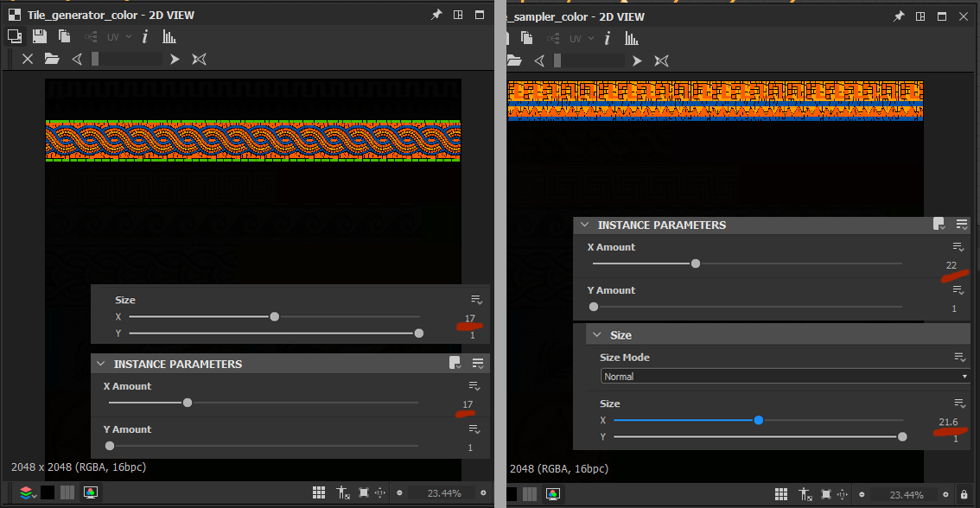Click fit-to-view icon in left bottom toolbar
Image resolution: width=980 pixels, height=508 pixels.
point(364,493)
